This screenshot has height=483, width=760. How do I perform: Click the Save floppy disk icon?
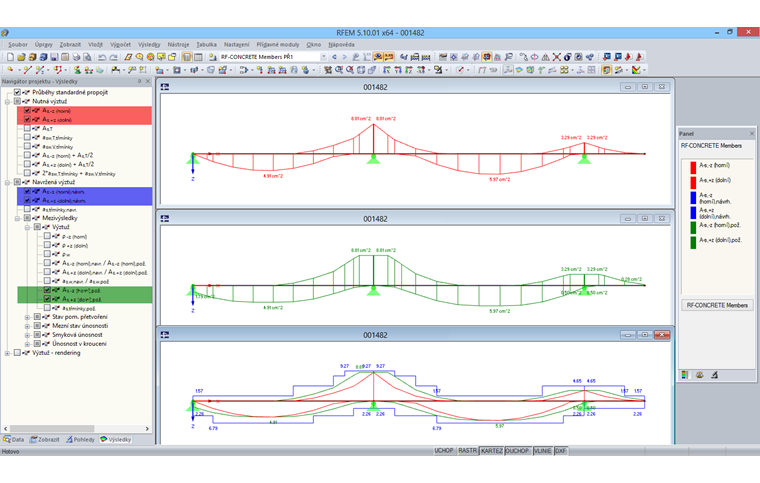(54, 57)
